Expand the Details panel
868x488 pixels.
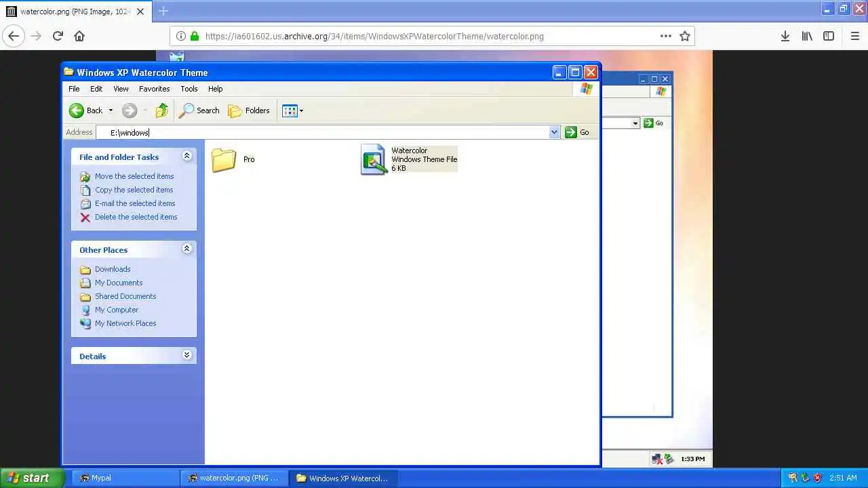(186, 355)
